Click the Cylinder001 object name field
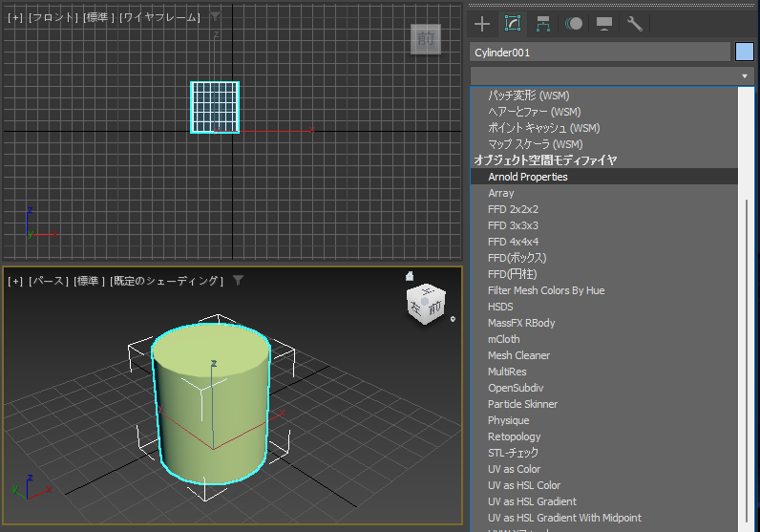 pos(600,53)
